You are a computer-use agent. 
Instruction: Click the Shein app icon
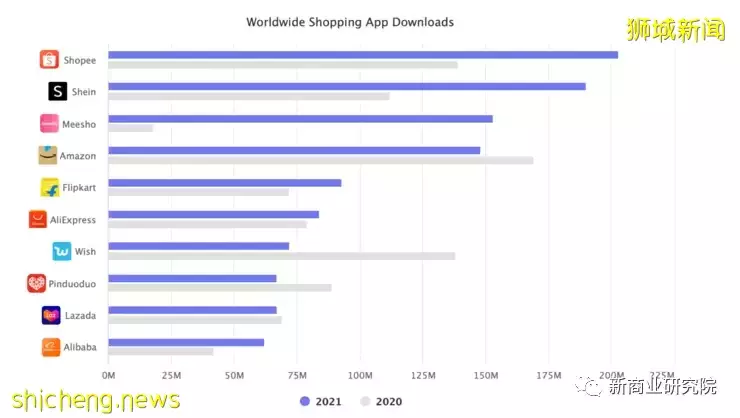(58, 91)
